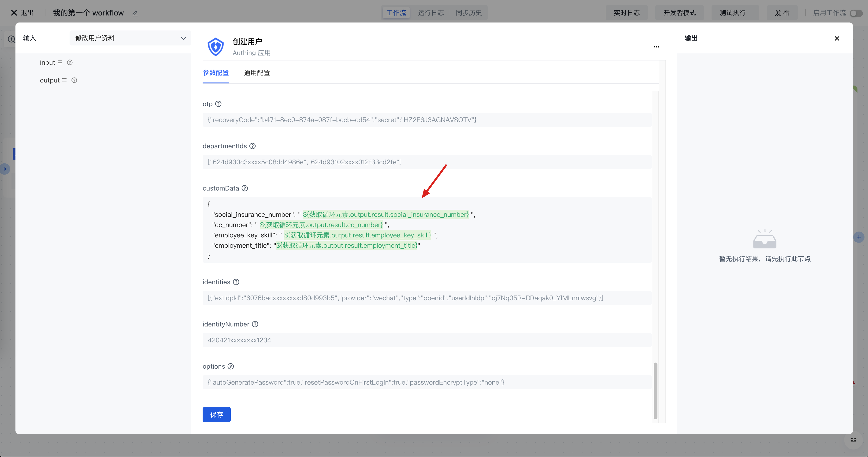Click pencil icon to rename workflow
868x457 pixels.
point(135,14)
